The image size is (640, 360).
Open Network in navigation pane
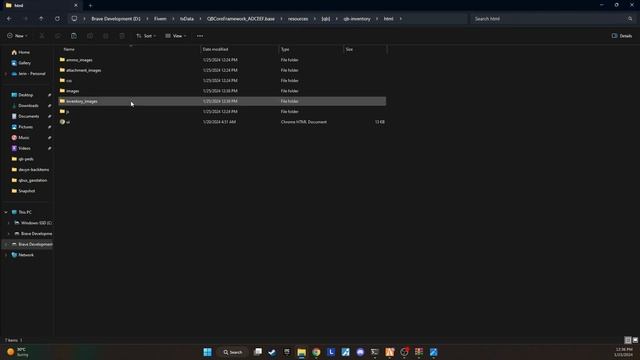[26, 255]
